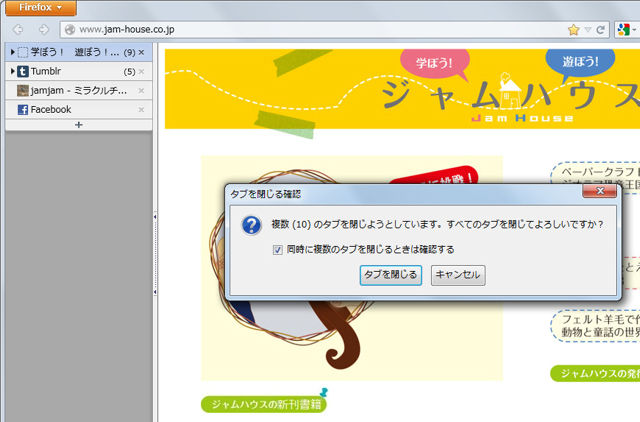Confirm with タブを閉じる button
This screenshot has height=422, width=640.
[x=391, y=275]
